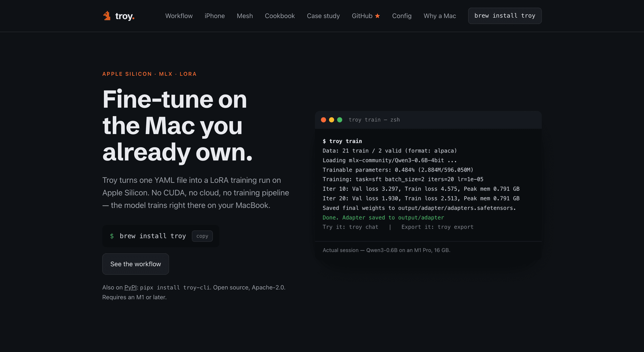Select the Cookbook nav item
Image resolution: width=644 pixels, height=352 pixels.
pos(280,16)
